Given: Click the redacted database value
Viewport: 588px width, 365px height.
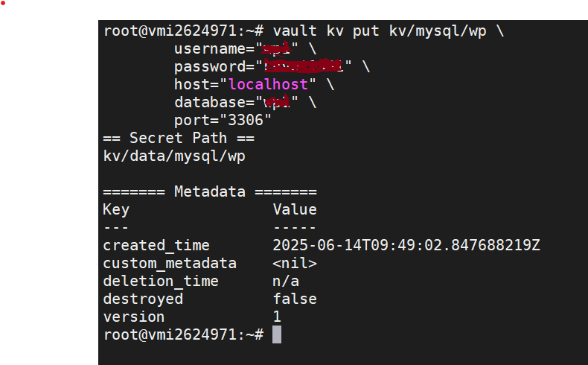Looking at the screenshot, I should pos(277,101).
